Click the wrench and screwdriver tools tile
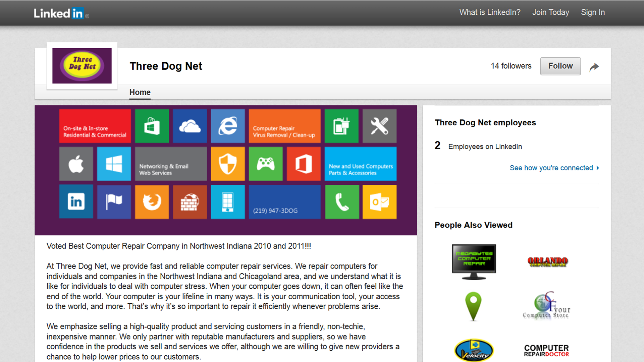Image resolution: width=644 pixels, height=362 pixels. (379, 126)
